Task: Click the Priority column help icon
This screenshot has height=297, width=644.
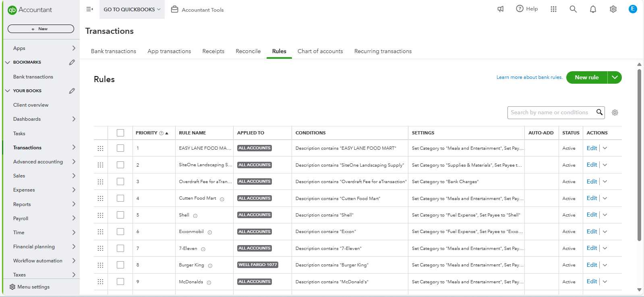Action: pyautogui.click(x=162, y=133)
